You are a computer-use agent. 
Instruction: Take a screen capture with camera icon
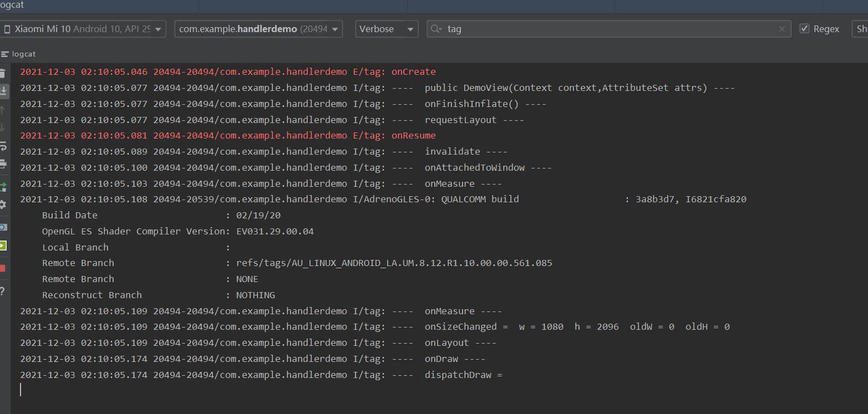pyautogui.click(x=3, y=227)
